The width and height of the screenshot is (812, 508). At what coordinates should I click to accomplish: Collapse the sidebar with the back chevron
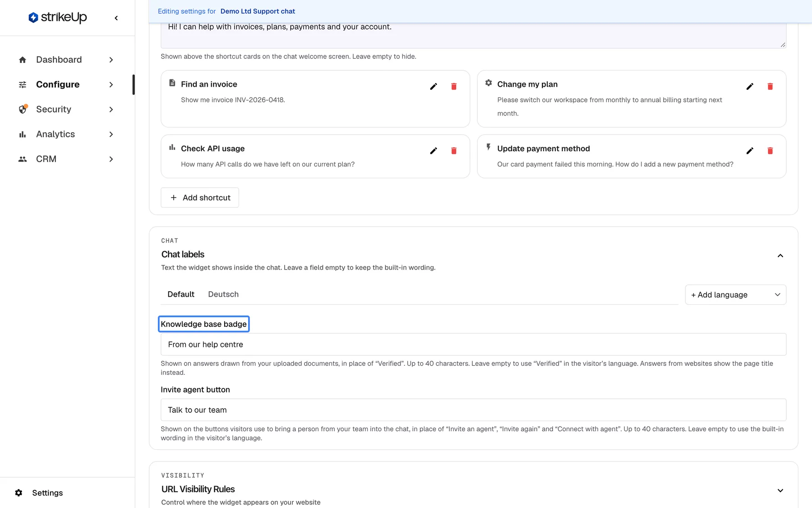[116, 18]
